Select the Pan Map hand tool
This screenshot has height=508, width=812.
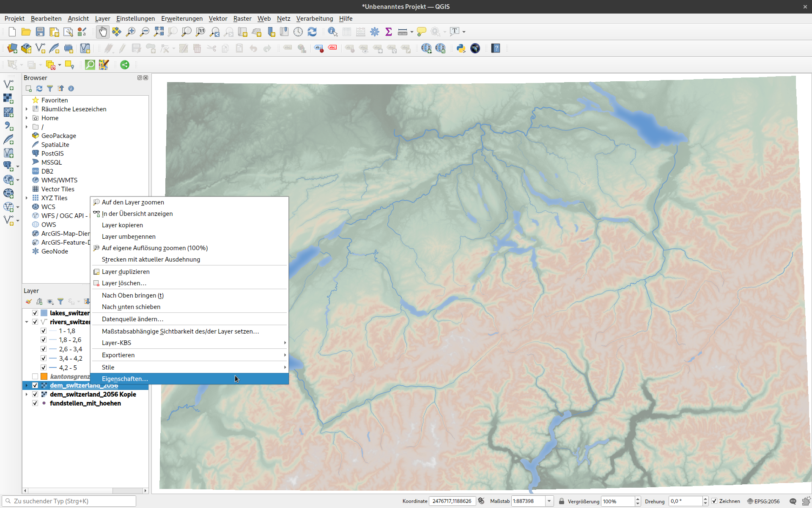click(103, 32)
